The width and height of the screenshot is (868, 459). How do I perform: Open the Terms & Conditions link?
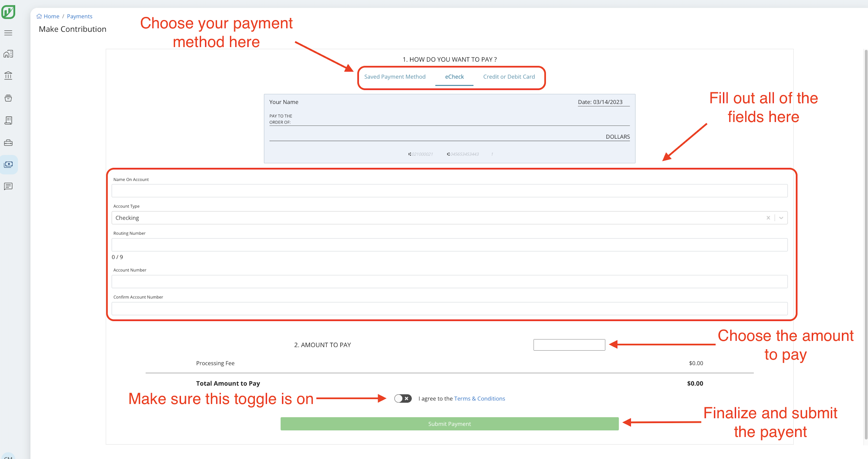tap(480, 398)
